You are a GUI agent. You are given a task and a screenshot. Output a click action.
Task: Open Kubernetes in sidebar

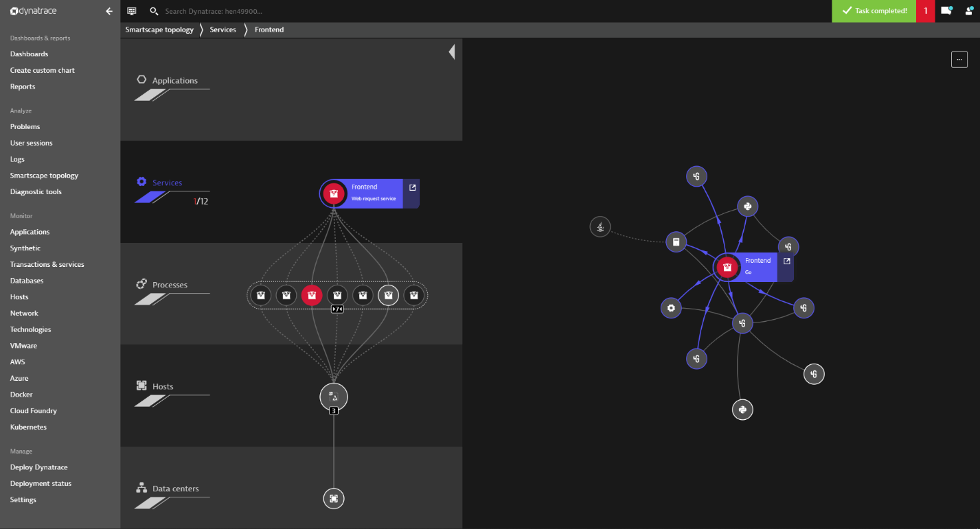[29, 427]
